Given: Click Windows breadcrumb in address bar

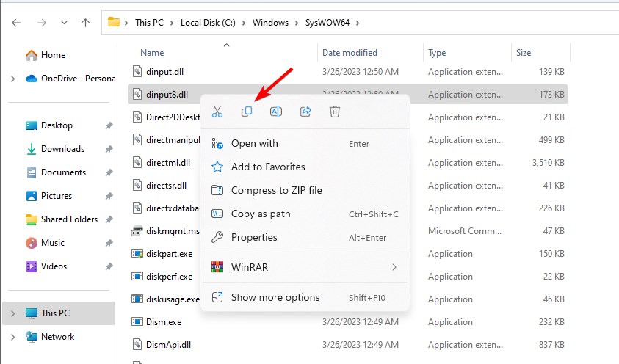Looking at the screenshot, I should tap(270, 23).
